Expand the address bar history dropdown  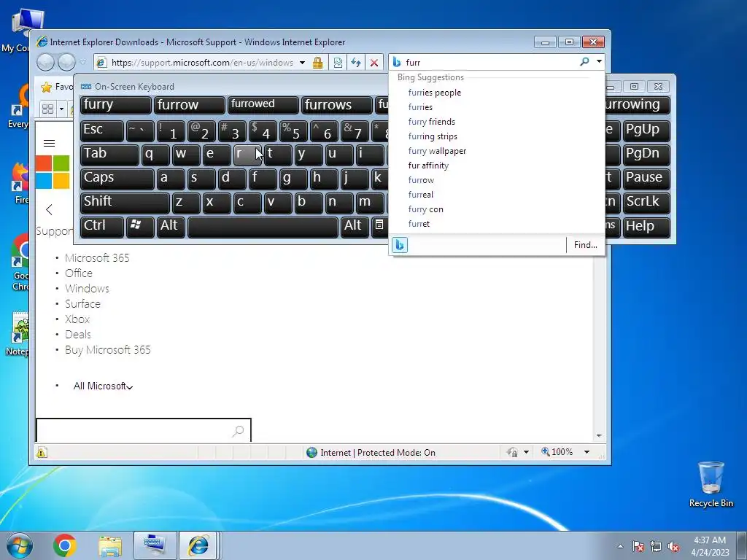pyautogui.click(x=302, y=63)
